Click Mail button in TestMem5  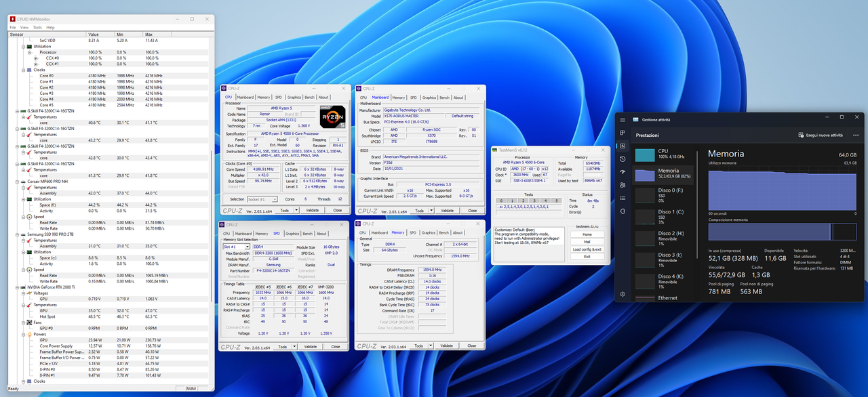587,242
